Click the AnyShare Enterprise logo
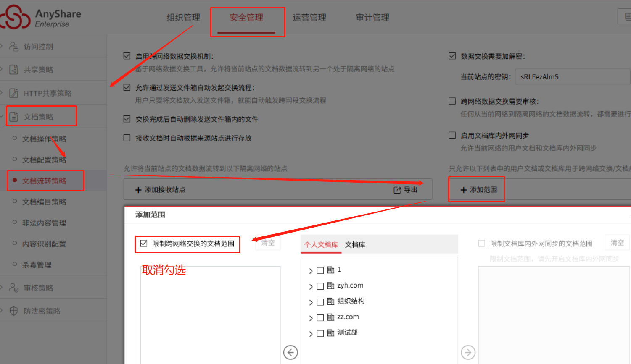The image size is (631, 364). click(40, 18)
